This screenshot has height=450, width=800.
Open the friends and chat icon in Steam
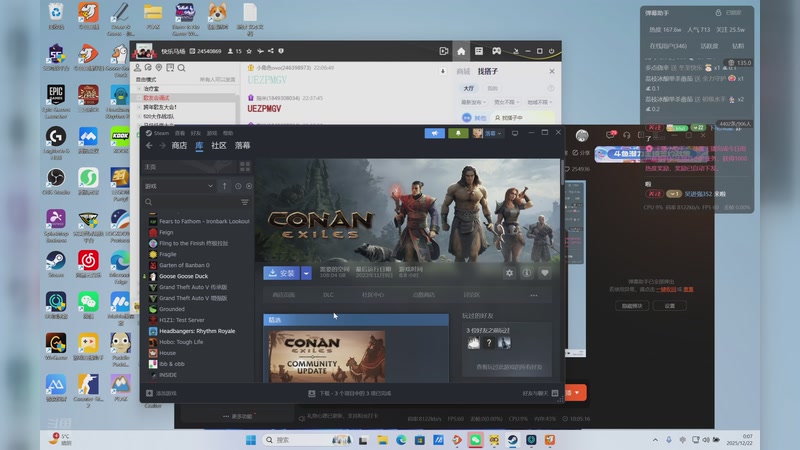(x=555, y=393)
